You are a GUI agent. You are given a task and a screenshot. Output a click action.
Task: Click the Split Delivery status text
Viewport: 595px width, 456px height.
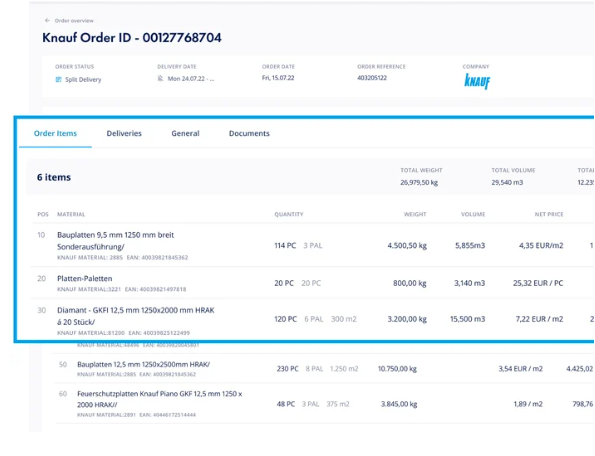point(83,80)
